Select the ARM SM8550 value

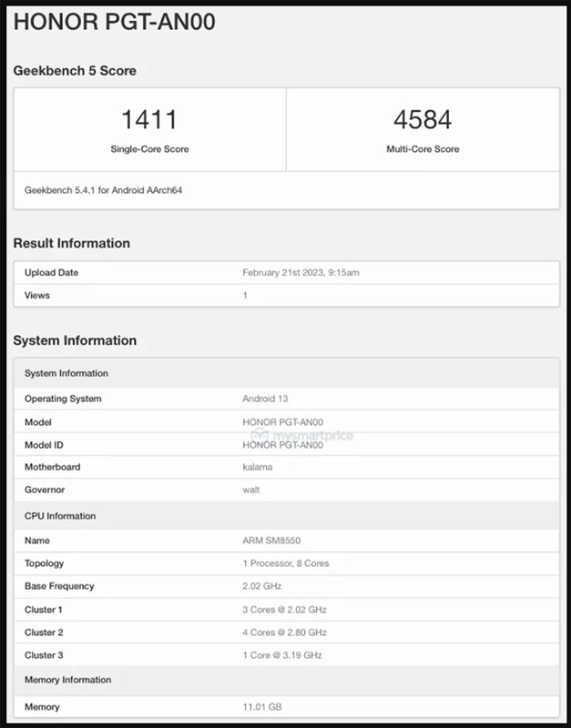pyautogui.click(x=271, y=541)
